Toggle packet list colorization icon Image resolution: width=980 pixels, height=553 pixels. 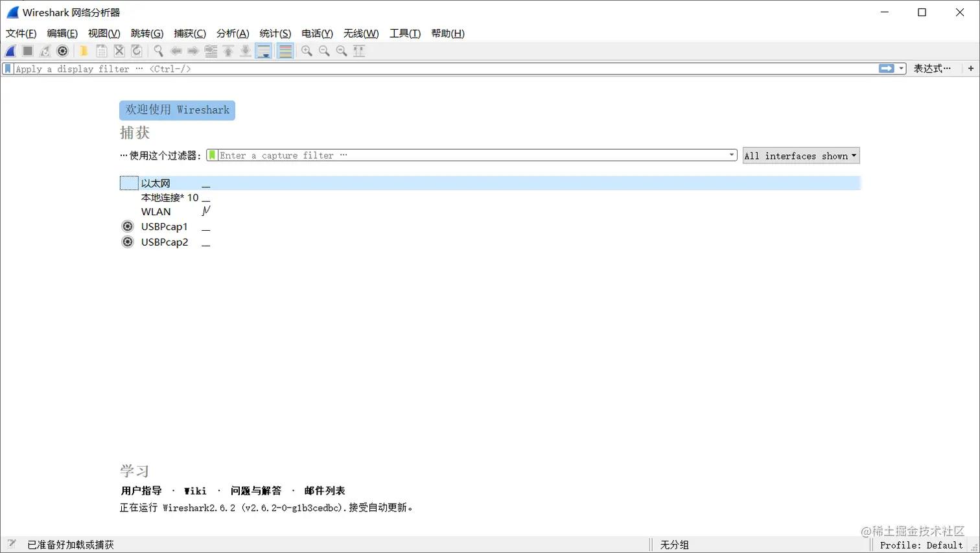[x=285, y=51]
